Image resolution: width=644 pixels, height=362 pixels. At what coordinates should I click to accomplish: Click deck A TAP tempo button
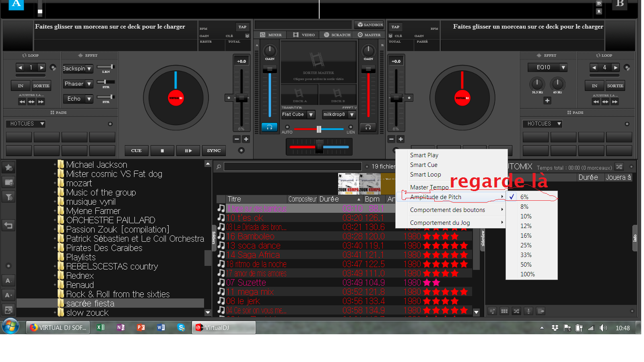coord(242,27)
